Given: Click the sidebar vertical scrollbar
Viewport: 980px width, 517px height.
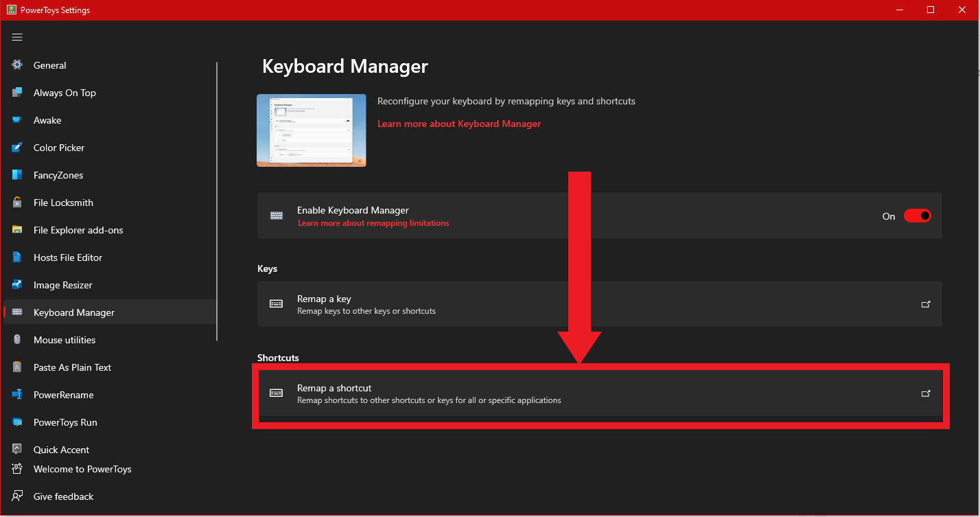Looking at the screenshot, I should 217,201.
